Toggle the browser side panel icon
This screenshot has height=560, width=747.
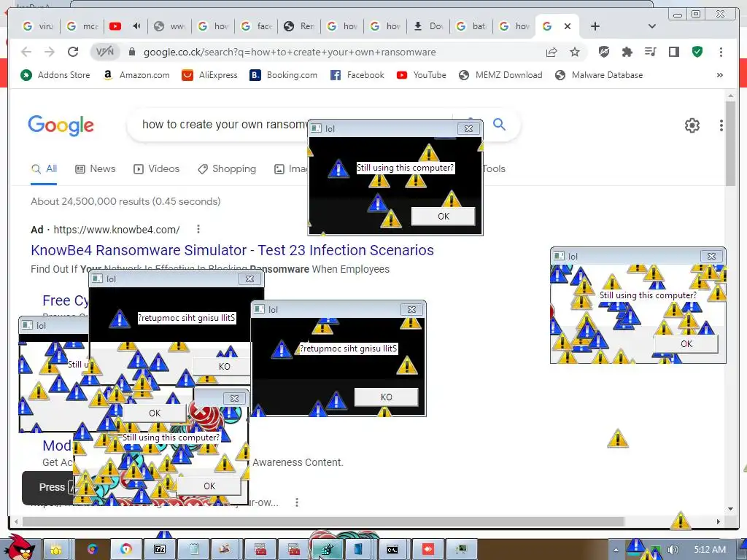[673, 52]
